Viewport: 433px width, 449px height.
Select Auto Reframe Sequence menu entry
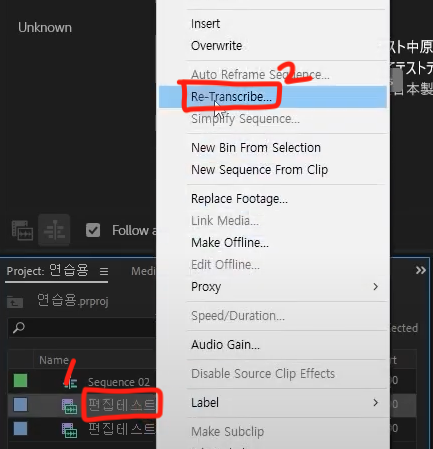pyautogui.click(x=260, y=75)
